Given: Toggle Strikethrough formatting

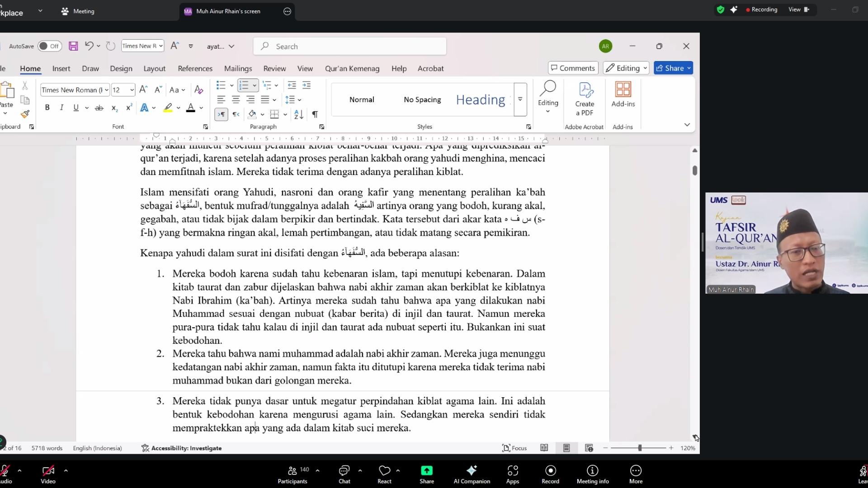Looking at the screenshot, I should coord(99,108).
